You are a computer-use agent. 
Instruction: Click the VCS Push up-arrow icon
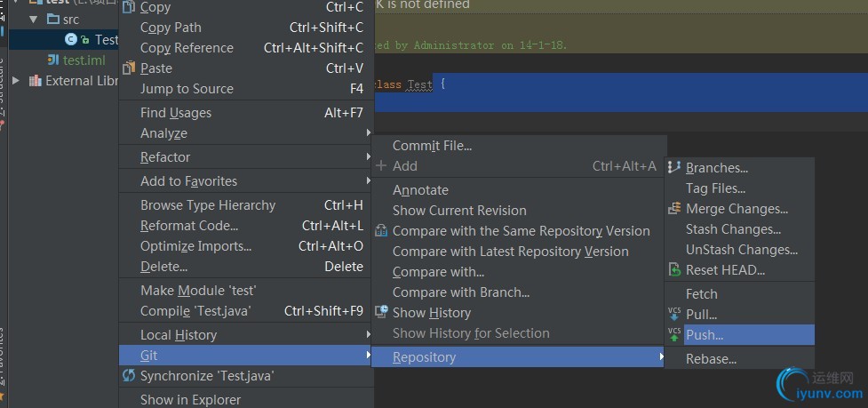pyautogui.click(x=673, y=335)
